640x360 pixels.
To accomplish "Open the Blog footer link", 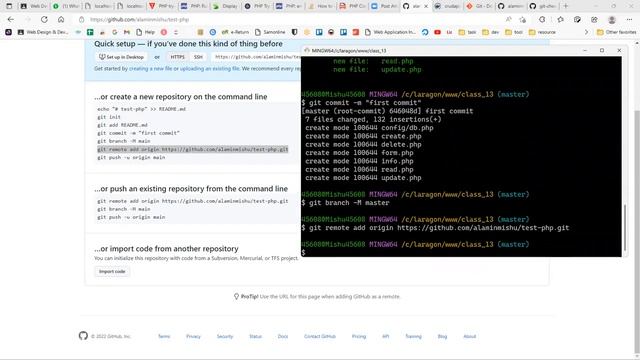I will point(442,336).
